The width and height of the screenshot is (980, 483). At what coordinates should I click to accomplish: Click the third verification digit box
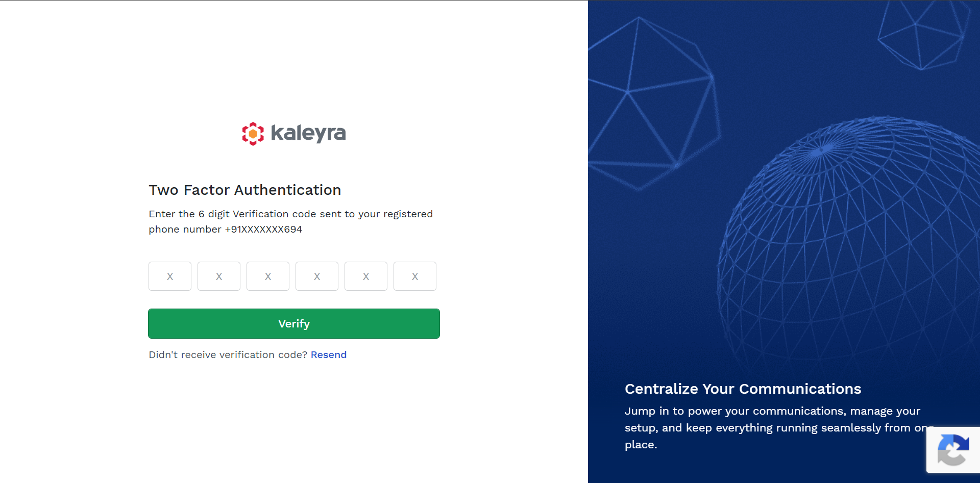268,276
